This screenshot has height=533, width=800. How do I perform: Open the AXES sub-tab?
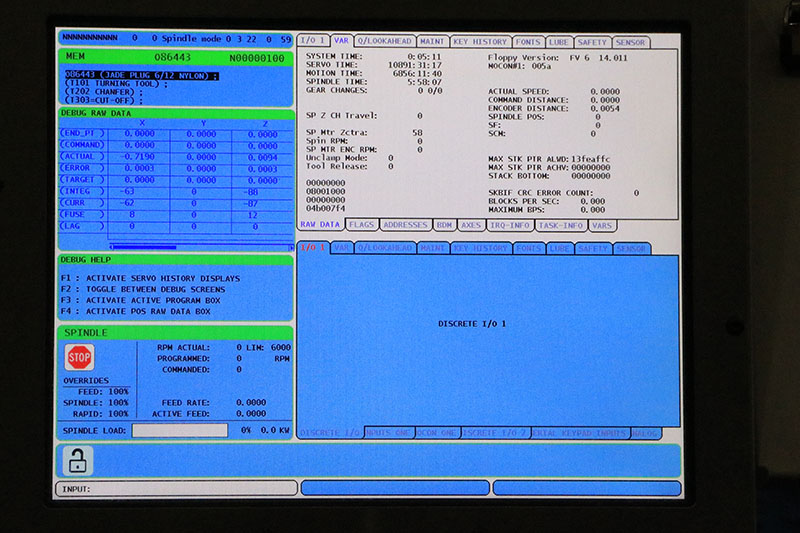471,225
